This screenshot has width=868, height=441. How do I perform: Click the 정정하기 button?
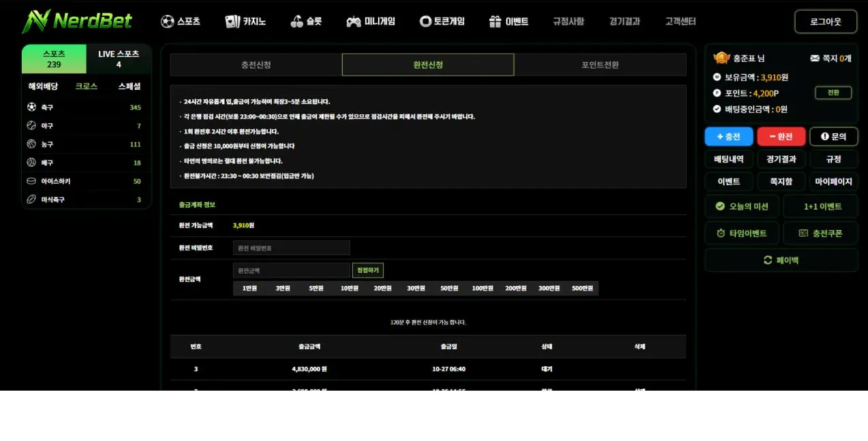point(368,270)
